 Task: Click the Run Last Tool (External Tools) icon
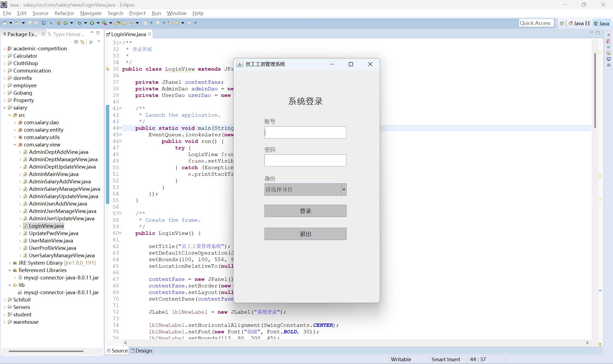pyautogui.click(x=105, y=23)
